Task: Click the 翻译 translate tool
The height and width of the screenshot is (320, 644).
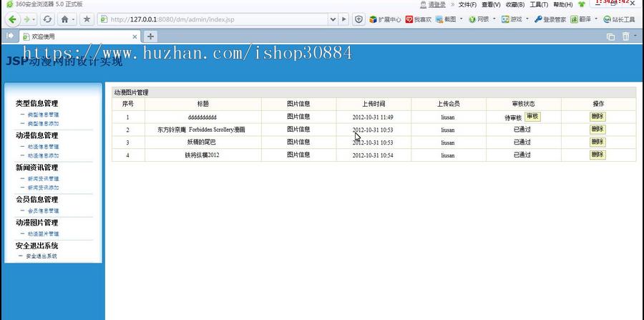Action: 581,19
